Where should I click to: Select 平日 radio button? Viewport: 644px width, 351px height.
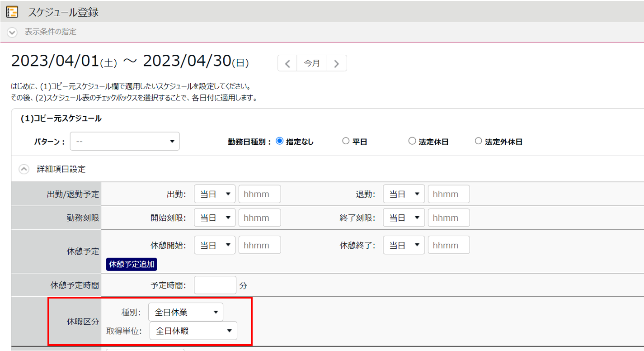point(346,141)
